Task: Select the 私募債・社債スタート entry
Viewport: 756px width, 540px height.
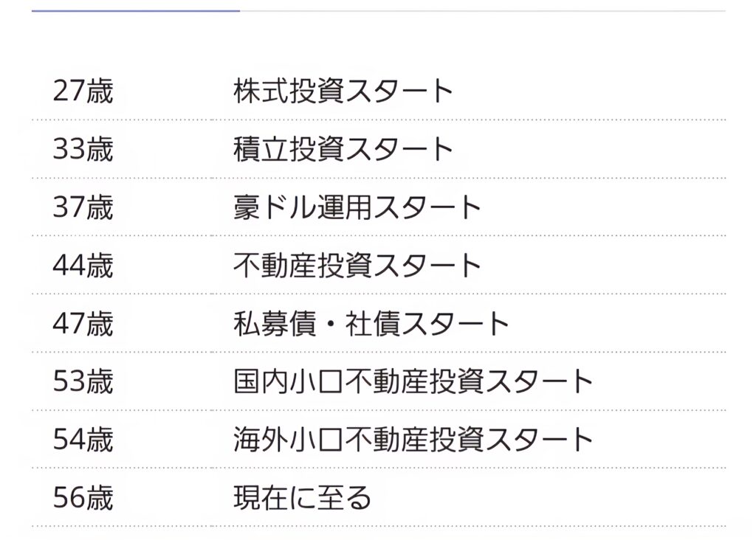Action: 371,324
